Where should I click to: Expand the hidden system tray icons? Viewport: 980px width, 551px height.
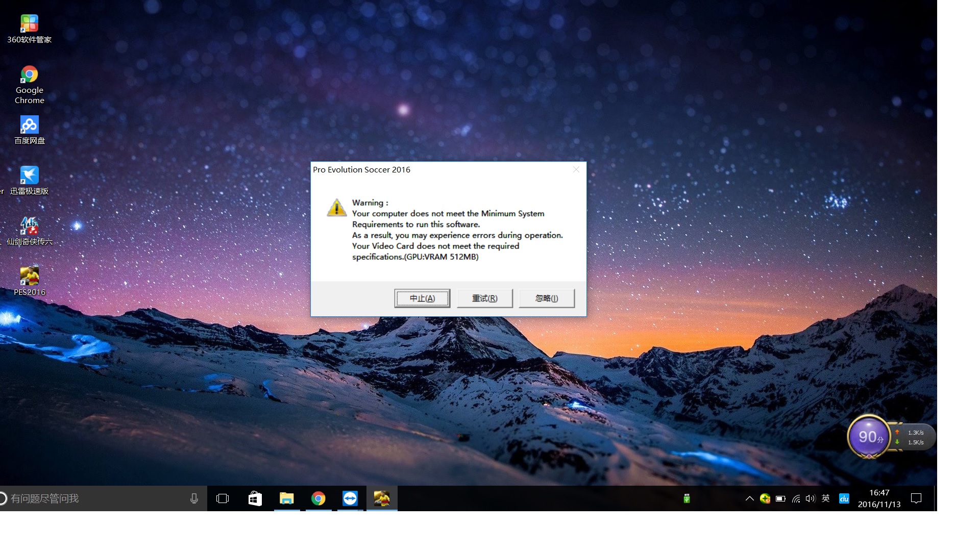749,498
